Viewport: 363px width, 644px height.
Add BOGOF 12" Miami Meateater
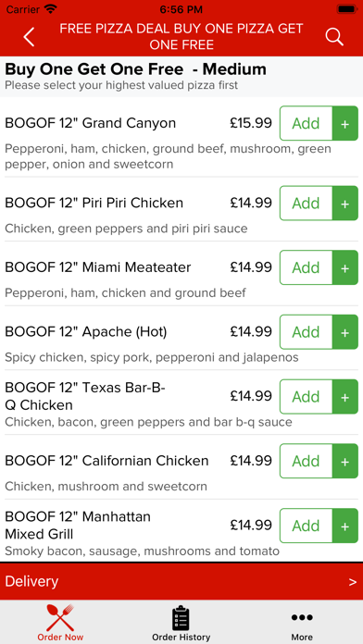pos(307,267)
